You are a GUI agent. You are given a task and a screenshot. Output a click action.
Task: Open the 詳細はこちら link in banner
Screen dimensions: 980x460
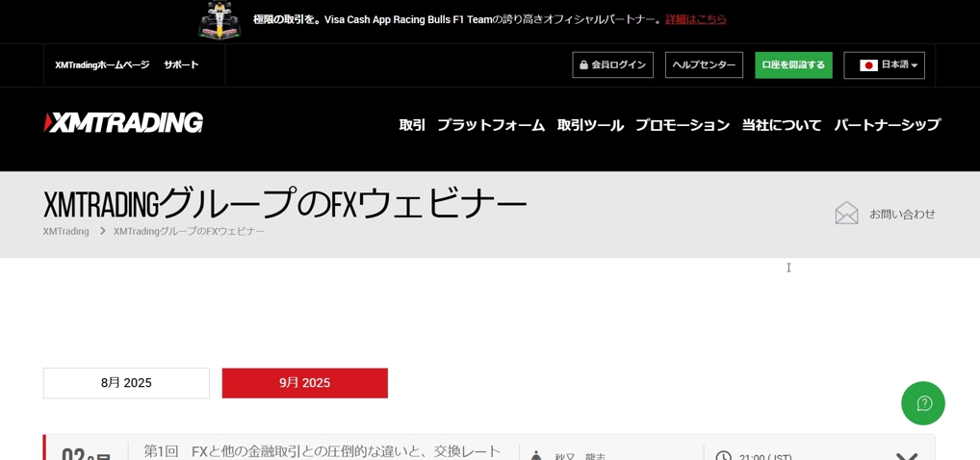tap(696, 19)
